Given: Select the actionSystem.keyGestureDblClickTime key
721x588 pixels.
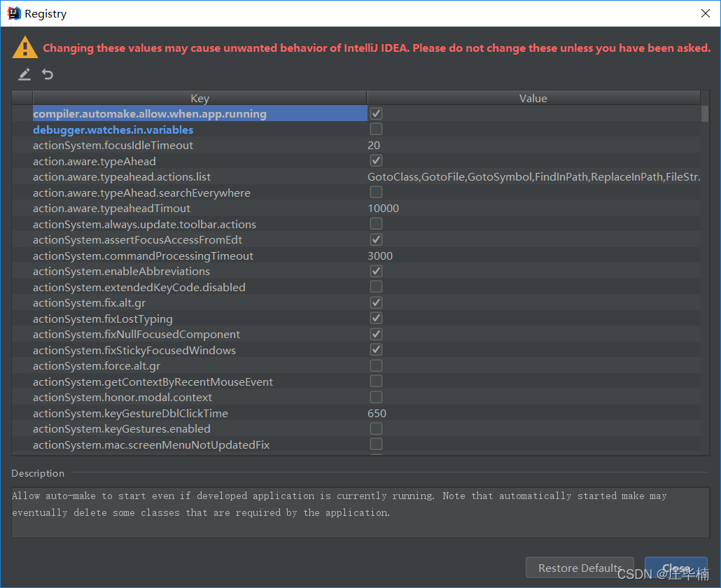Looking at the screenshot, I should pyautogui.click(x=131, y=413).
